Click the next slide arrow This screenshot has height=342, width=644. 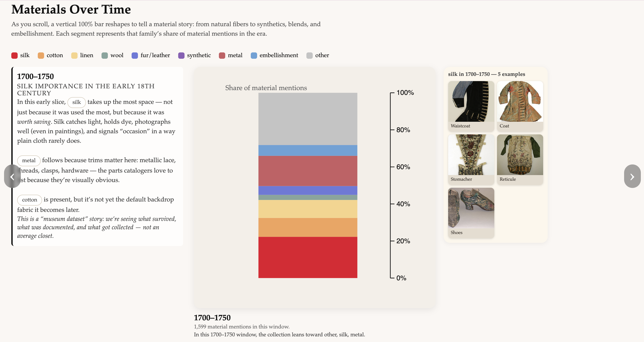pos(632,176)
